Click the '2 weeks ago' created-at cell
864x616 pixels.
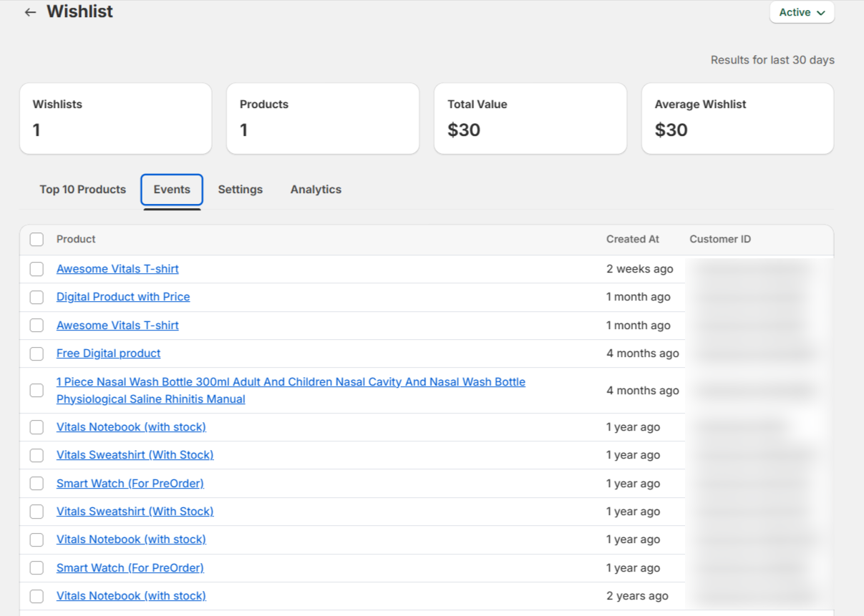point(640,269)
